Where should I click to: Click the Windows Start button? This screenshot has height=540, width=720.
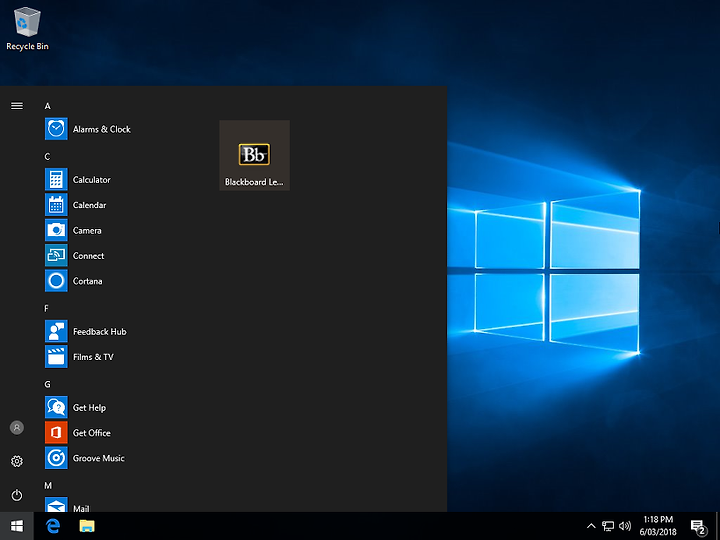click(17, 526)
